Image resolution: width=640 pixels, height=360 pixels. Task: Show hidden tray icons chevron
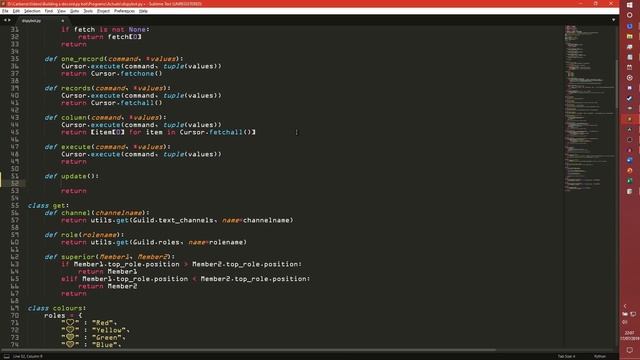click(x=625, y=306)
